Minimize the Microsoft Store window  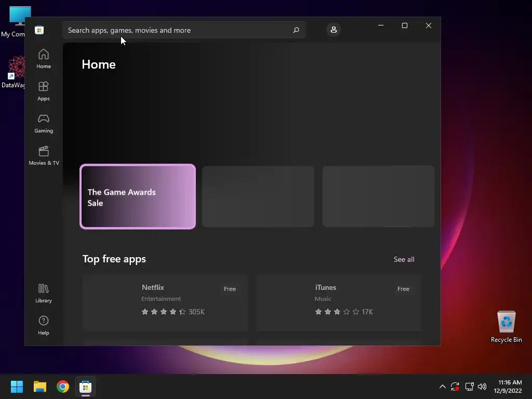(x=381, y=25)
